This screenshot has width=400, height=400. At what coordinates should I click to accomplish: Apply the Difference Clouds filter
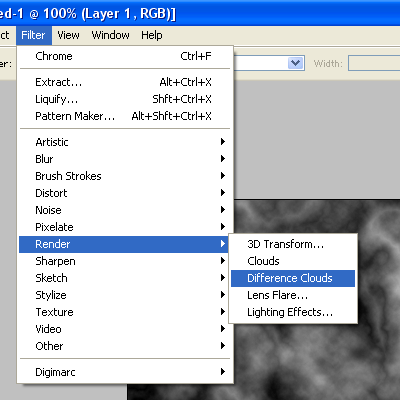click(x=293, y=278)
